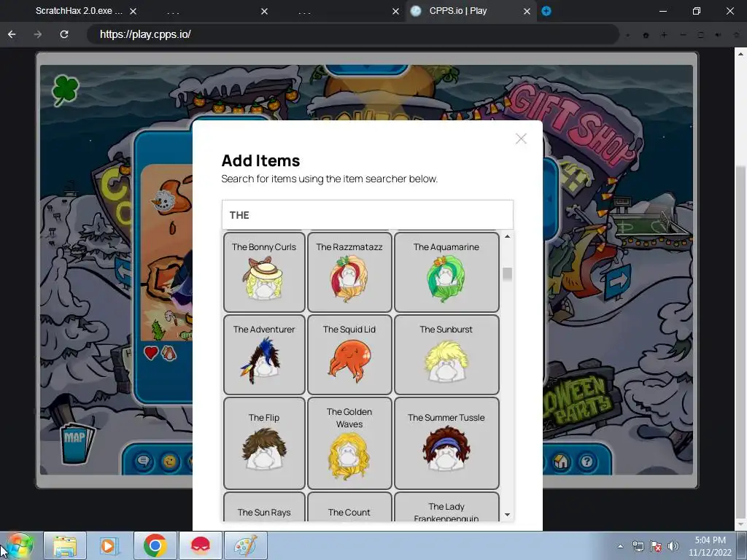
Task: Click the item search field containing THE
Action: click(x=368, y=215)
